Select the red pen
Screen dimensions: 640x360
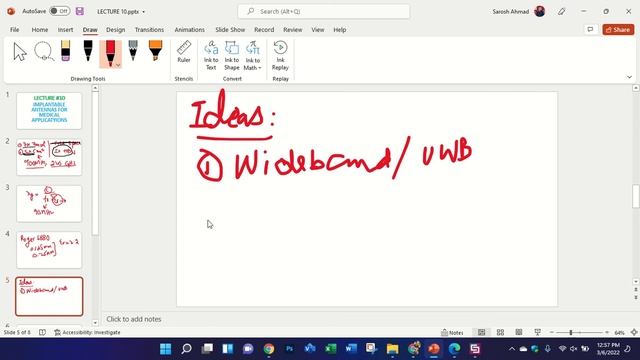pos(109,53)
